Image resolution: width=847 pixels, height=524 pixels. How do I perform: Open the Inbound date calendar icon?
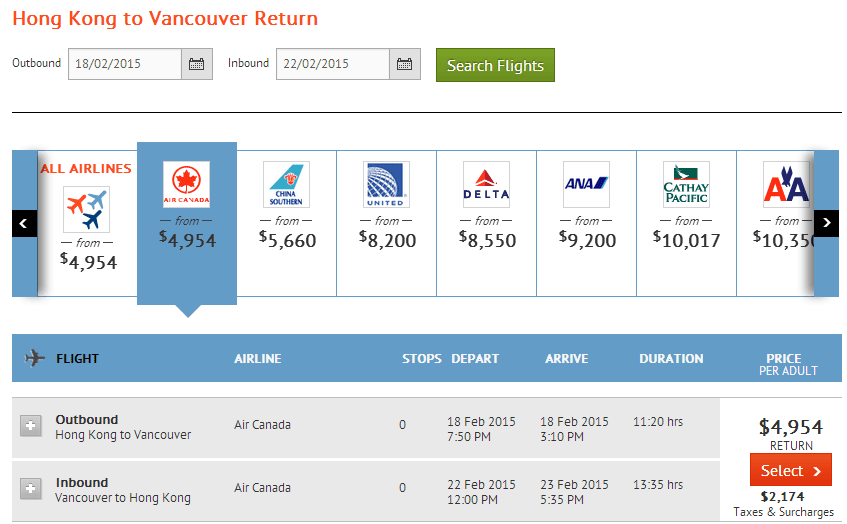coord(404,64)
